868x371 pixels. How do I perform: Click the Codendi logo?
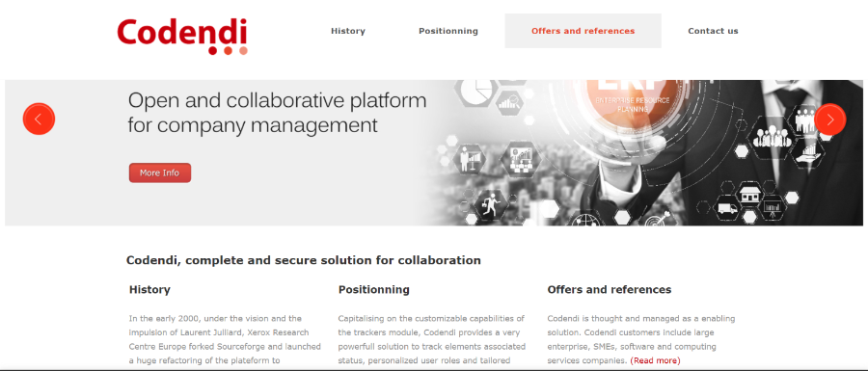[x=182, y=36]
